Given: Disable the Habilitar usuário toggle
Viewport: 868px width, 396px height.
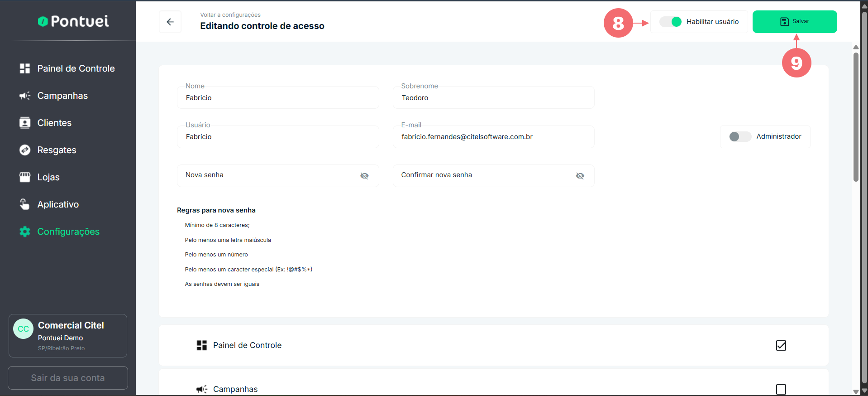Looking at the screenshot, I should coord(671,22).
